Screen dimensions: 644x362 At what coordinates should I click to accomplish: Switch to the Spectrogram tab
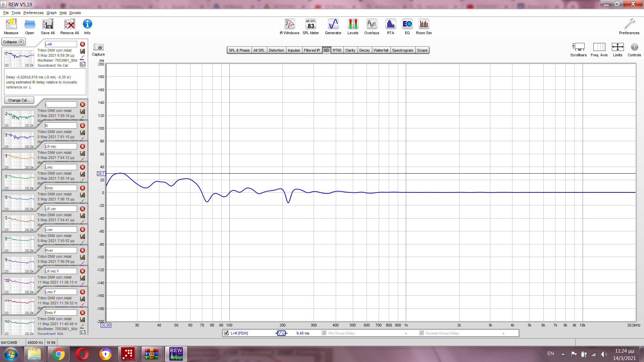[402, 50]
